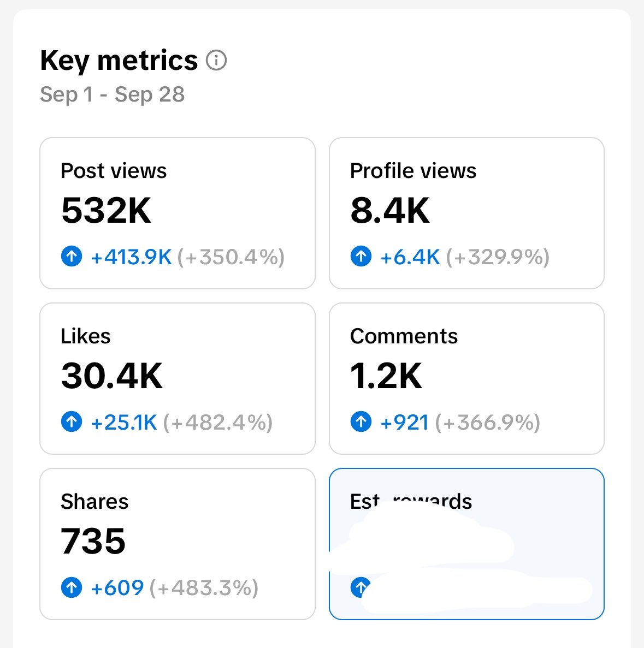
Task: Click the Sep 1 - Sep 28 date range
Action: click(112, 94)
